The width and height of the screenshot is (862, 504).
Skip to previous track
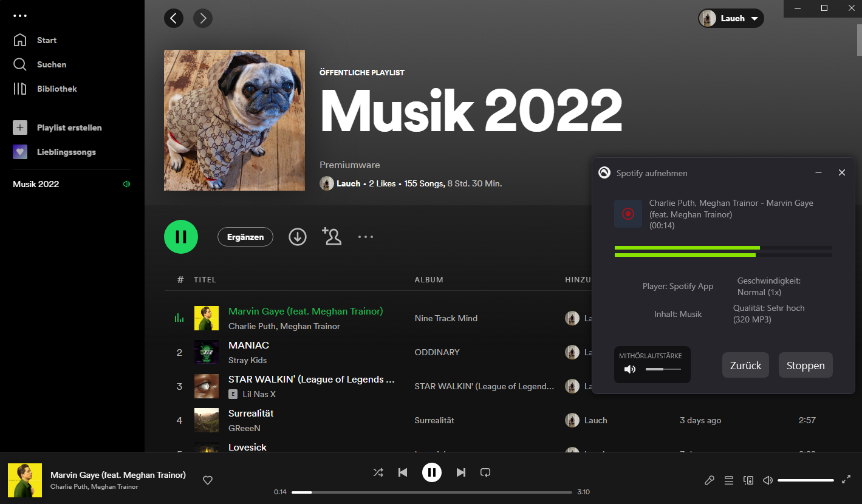403,472
